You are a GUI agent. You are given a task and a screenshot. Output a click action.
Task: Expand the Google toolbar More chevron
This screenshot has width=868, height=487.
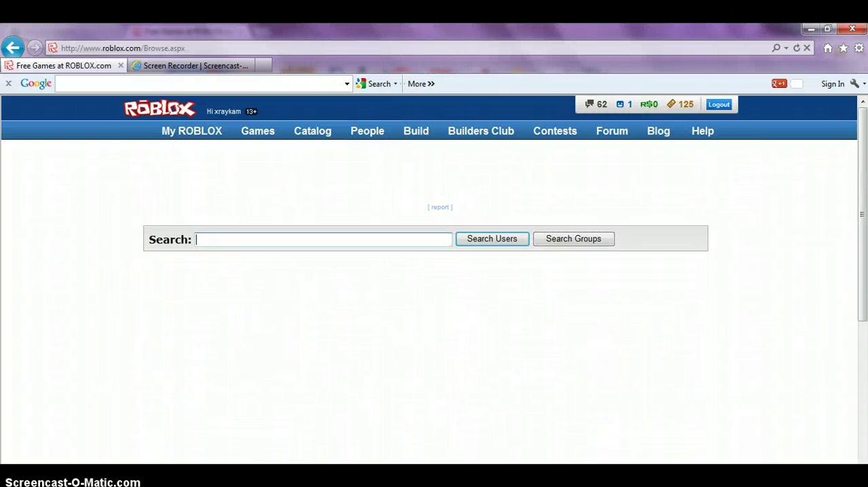point(421,84)
